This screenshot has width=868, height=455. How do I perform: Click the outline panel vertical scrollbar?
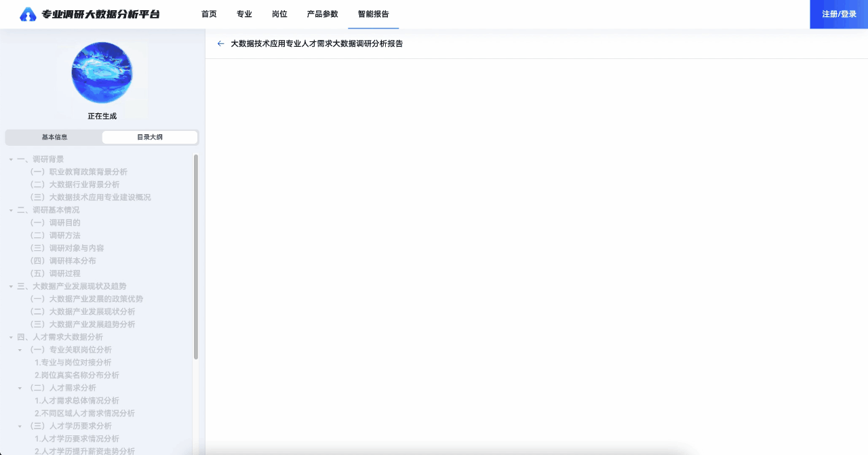(196, 256)
